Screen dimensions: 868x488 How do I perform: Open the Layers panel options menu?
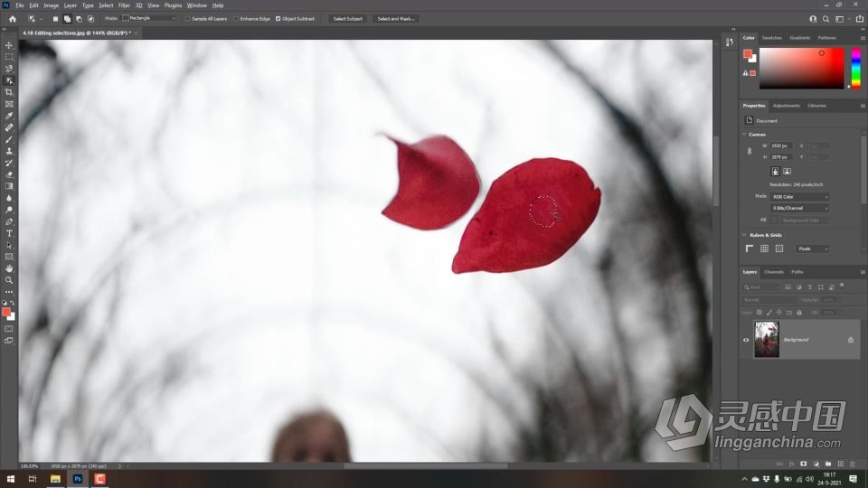coord(863,272)
